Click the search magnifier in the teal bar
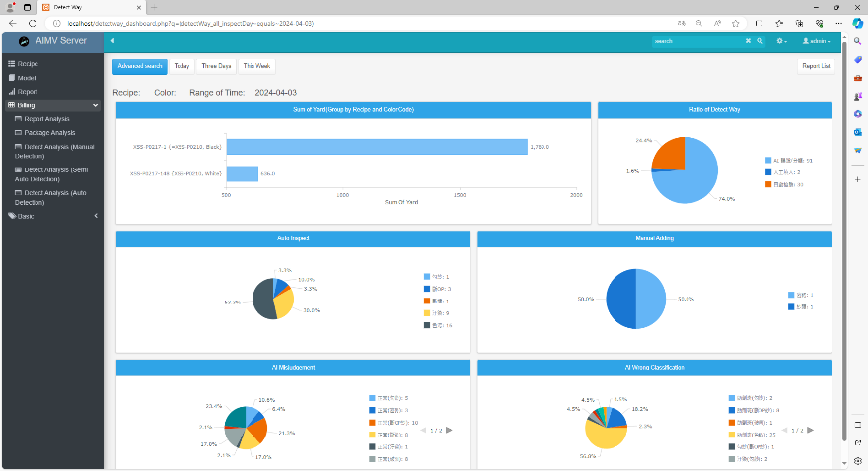The image size is (868, 471). point(760,41)
